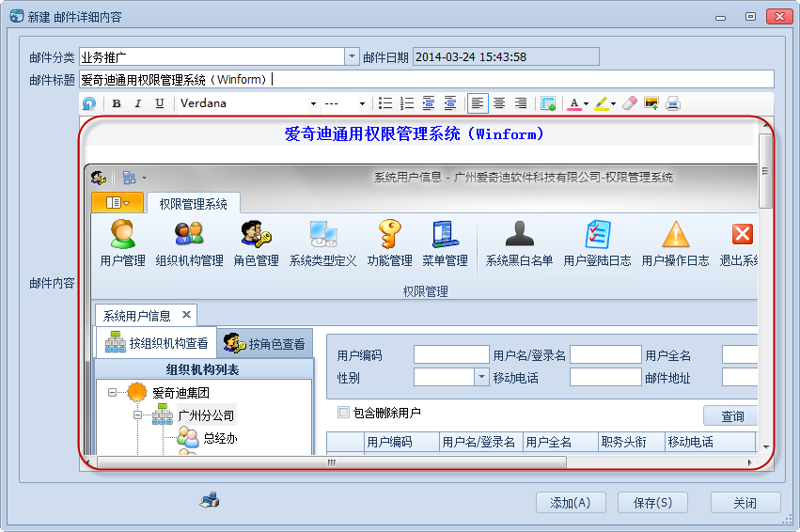Viewport: 800px width, 532px height.
Task: Click the 查询 button
Action: 730,415
